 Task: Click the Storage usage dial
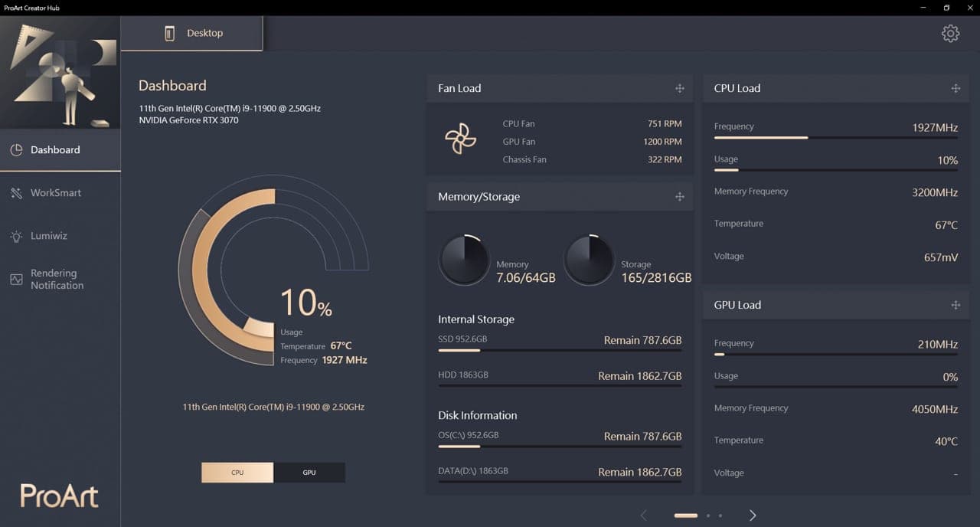pos(589,260)
